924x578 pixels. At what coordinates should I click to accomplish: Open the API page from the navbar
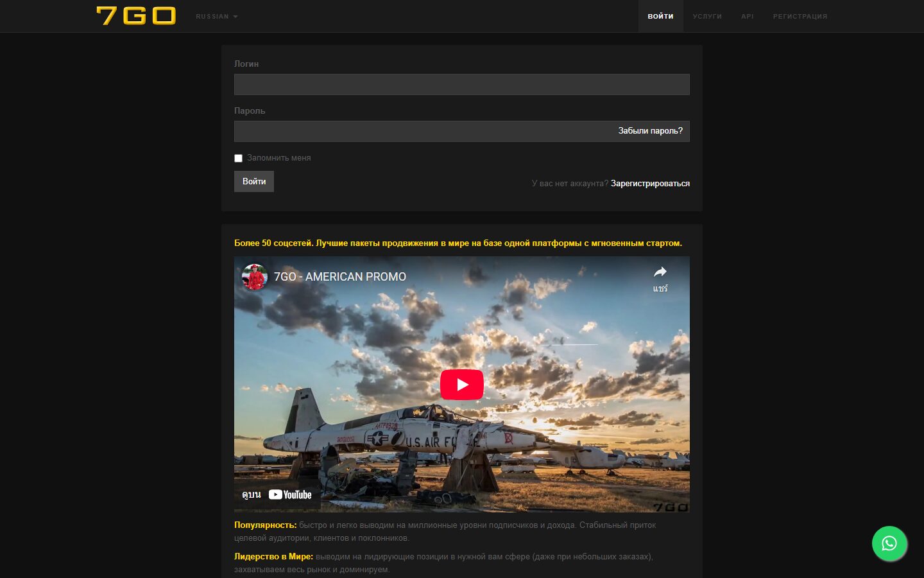pos(747,16)
